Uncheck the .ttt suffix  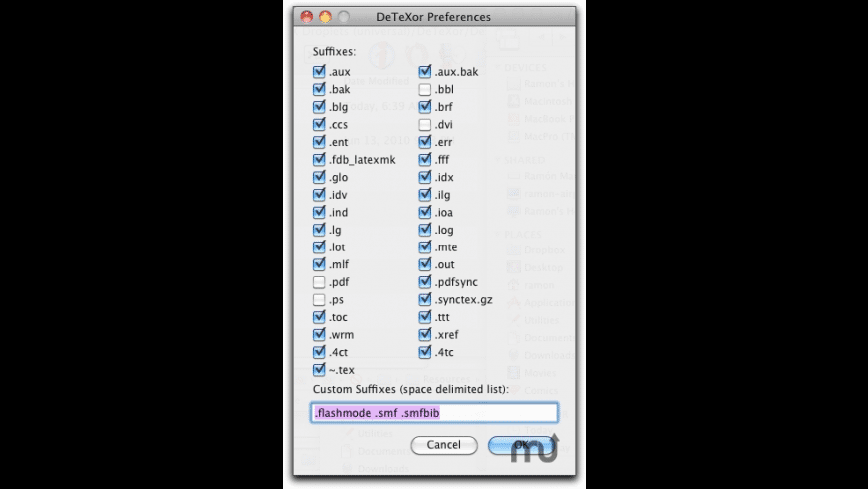[425, 317]
